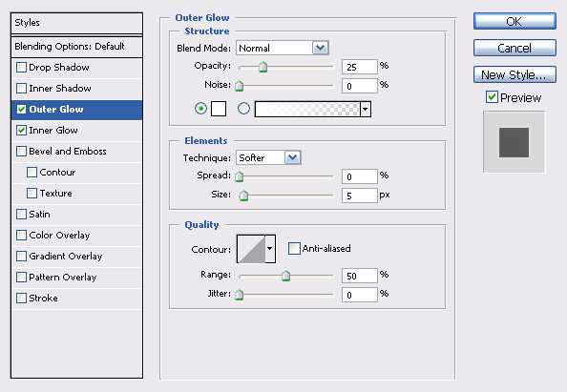The image size is (567, 392).
Task: Select the Gradient Overlay style label
Action: 66,256
